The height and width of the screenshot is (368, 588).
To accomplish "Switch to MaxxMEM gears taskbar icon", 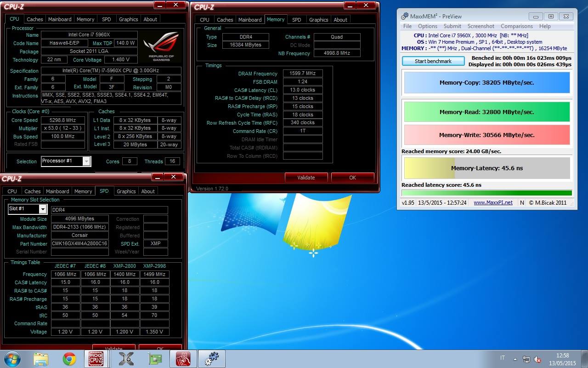I will (x=211, y=358).
